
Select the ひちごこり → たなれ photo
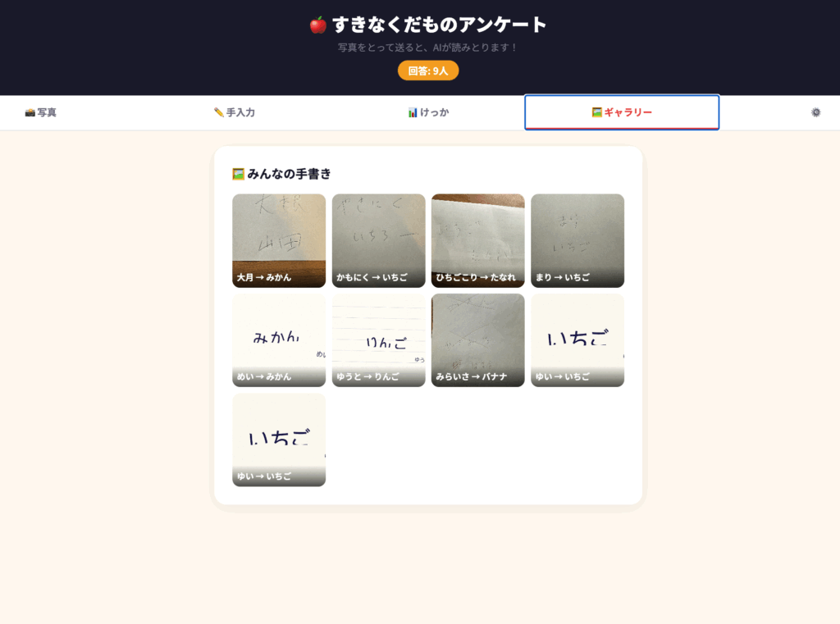pos(478,240)
